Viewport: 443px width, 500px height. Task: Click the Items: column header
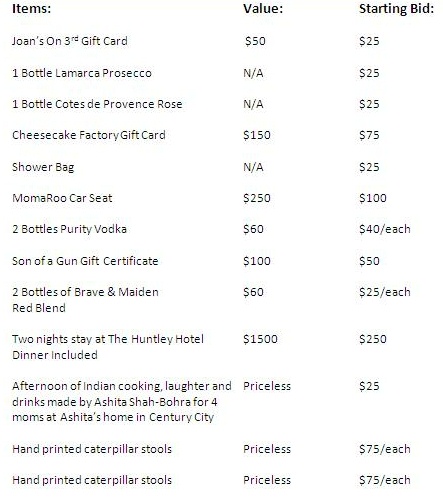[x=31, y=8]
